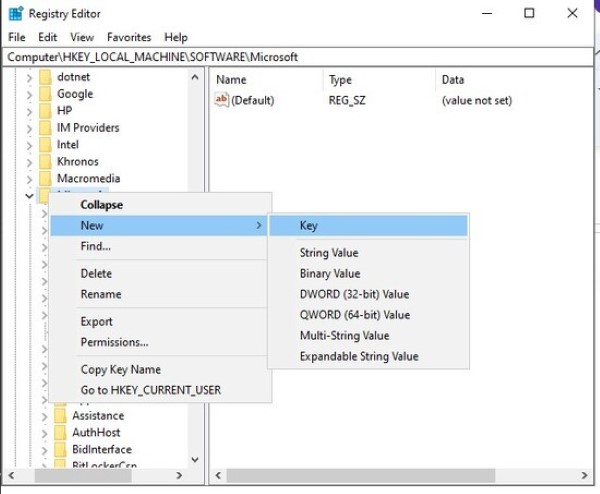Choose DWORD (32-bit) Value option

[354, 294]
